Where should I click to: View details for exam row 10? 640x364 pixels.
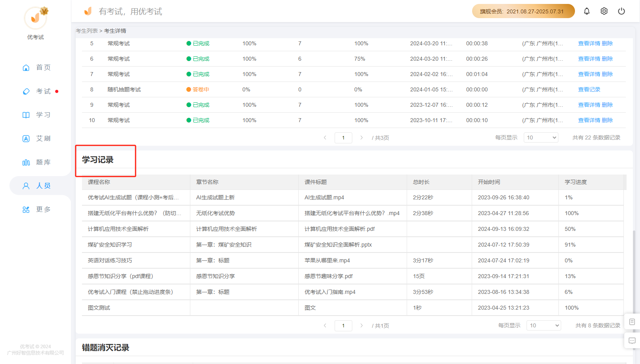[x=589, y=120]
